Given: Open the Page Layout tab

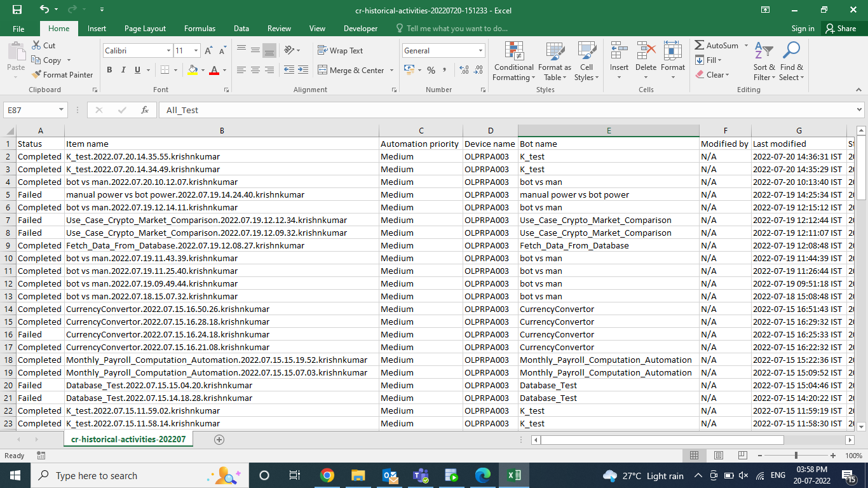Looking at the screenshot, I should coord(145,29).
